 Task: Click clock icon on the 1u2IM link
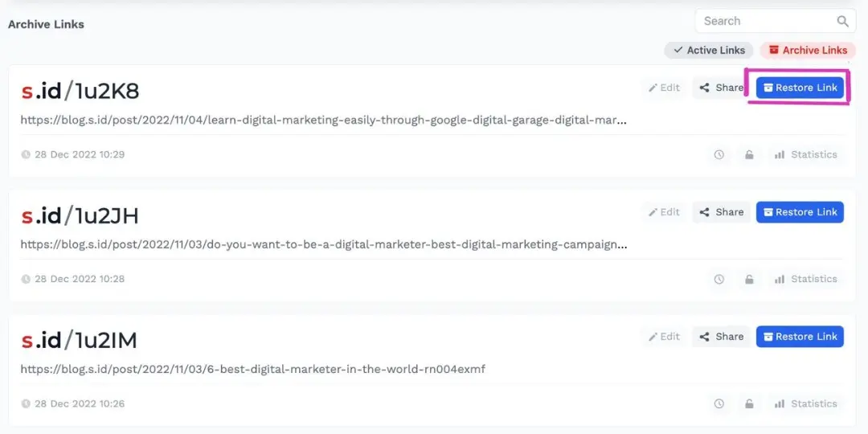coord(719,404)
